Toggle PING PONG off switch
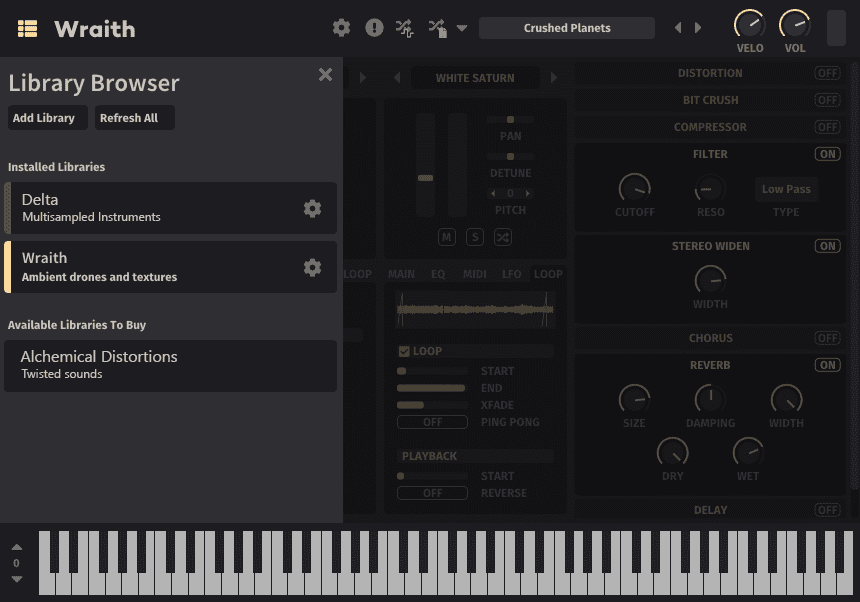 432,422
